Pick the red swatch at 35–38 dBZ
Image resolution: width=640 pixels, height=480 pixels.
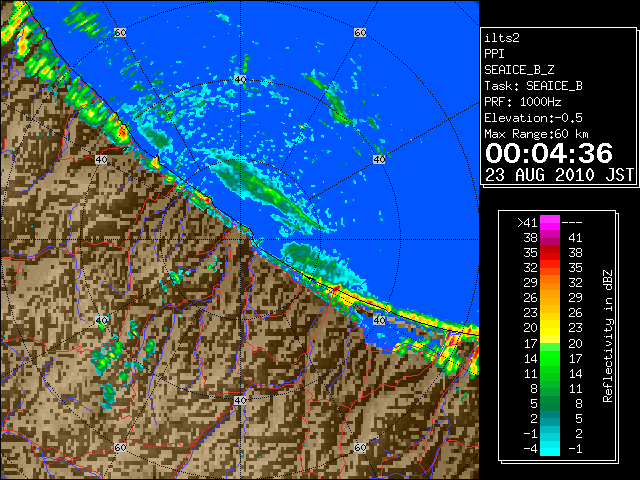[x=550, y=253]
